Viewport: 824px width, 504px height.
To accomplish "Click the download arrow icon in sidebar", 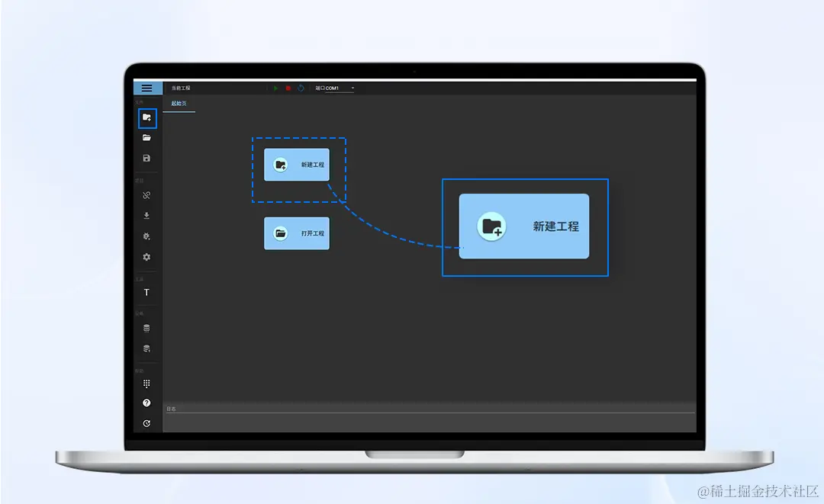I will point(146,215).
